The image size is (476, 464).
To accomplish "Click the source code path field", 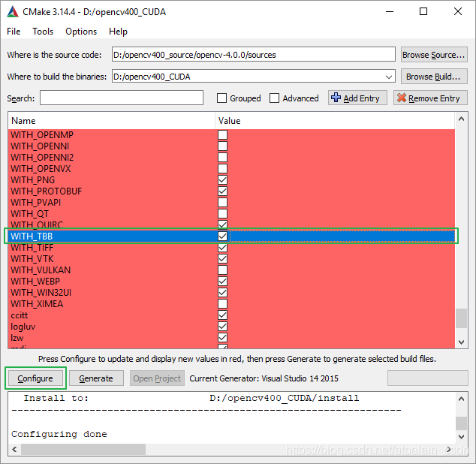I will [x=254, y=55].
